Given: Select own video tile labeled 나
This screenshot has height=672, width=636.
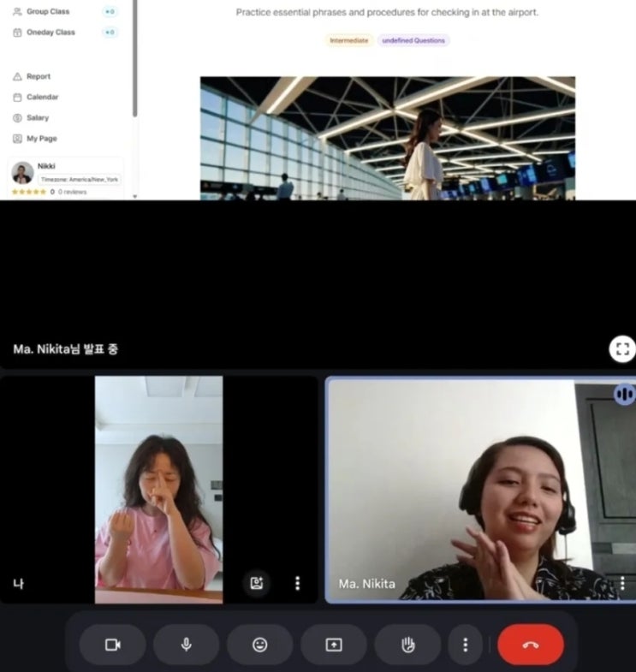Looking at the screenshot, I should point(158,490).
